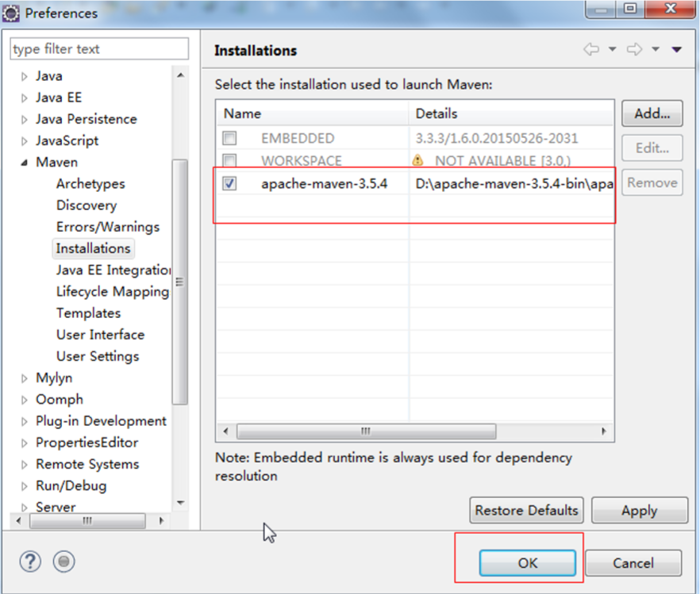The height and width of the screenshot is (594, 700).
Task: Click the help question mark icon at bottom left
Action: click(29, 561)
